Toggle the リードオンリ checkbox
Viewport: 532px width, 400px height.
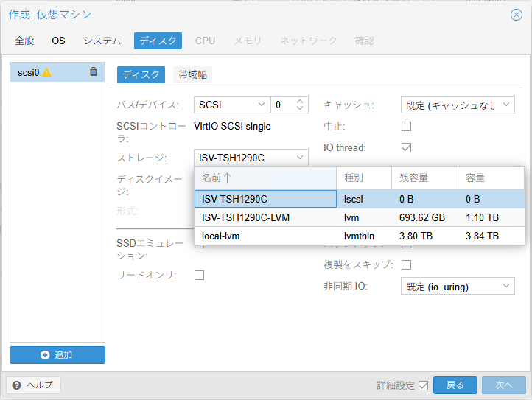click(199, 275)
